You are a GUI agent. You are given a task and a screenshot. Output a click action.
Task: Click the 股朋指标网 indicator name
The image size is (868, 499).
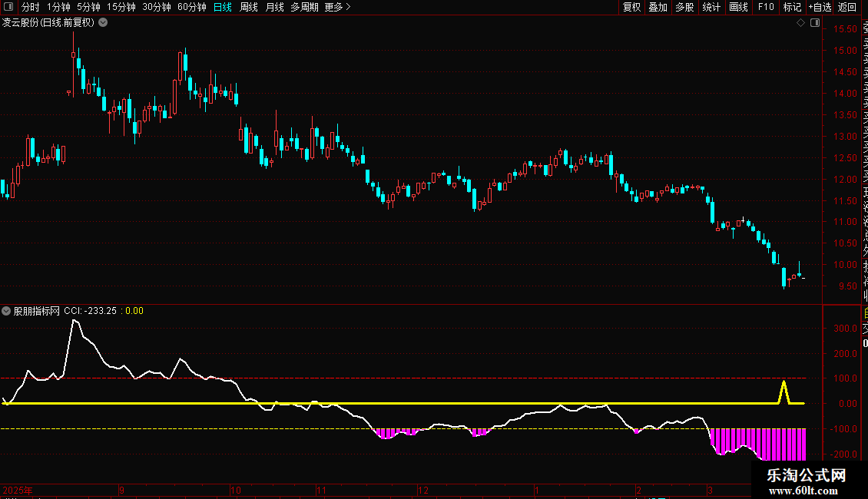coord(37,311)
